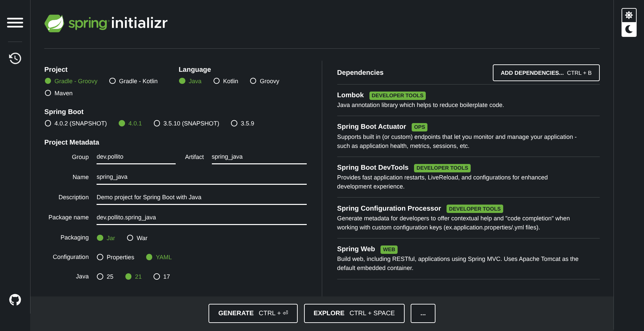Switch to dark theme moon icon

coord(629,30)
